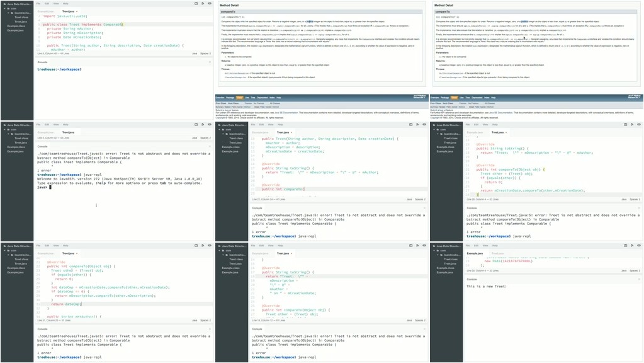Click eye preview icon in JavaREPL welcome frame
Viewport: 644px width, 363px height.
tap(210, 124)
